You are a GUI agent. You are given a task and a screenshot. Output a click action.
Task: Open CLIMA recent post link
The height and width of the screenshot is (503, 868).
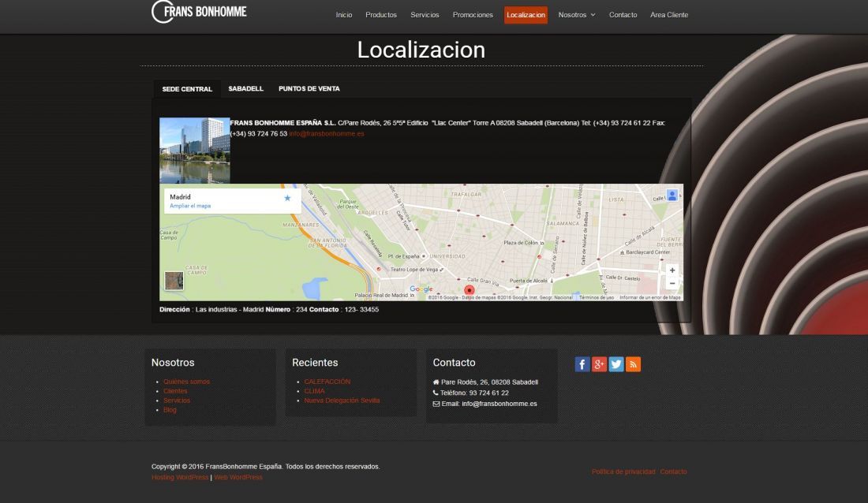(314, 391)
